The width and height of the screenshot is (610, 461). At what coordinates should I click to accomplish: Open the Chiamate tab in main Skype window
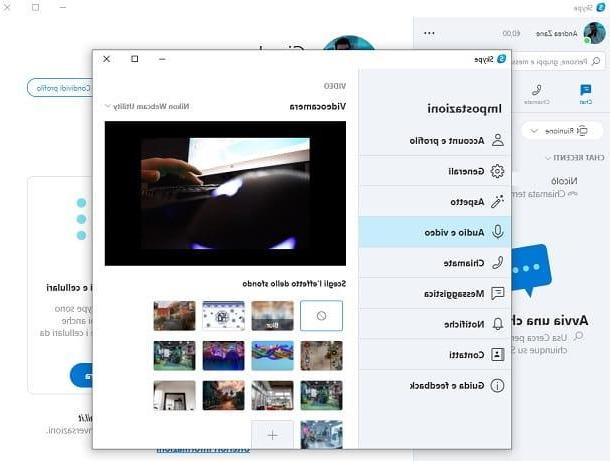[537, 94]
